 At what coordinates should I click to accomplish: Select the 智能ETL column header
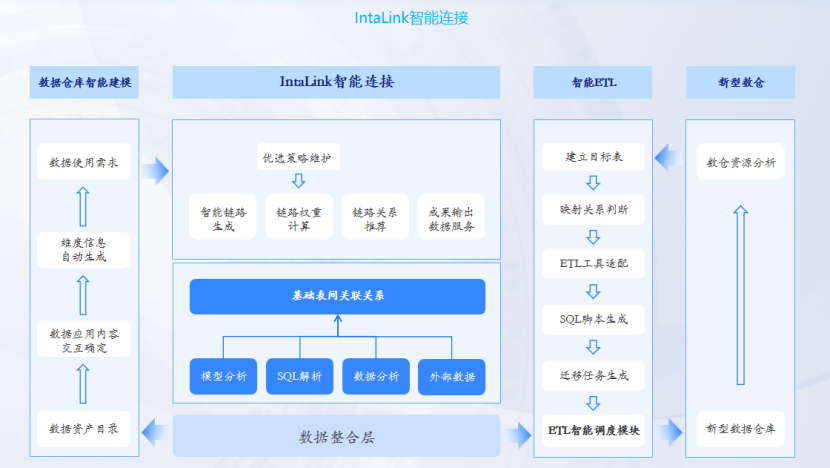593,83
